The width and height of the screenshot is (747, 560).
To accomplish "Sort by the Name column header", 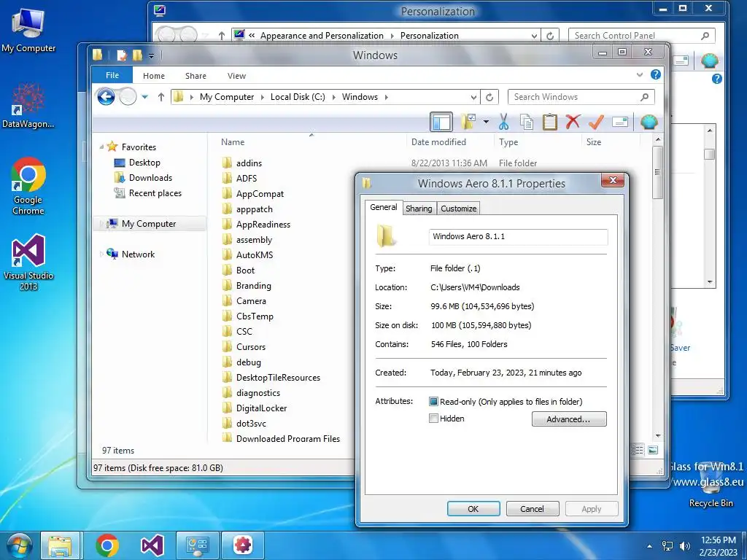I will tap(233, 142).
